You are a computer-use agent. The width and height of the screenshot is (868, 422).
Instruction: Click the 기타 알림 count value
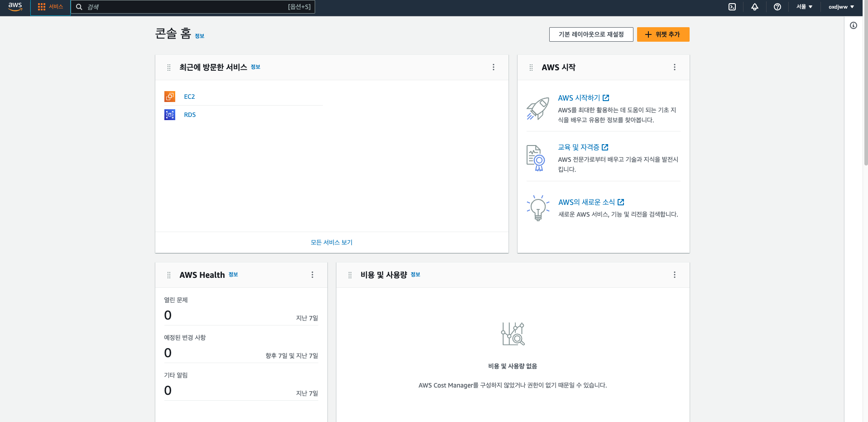click(168, 390)
